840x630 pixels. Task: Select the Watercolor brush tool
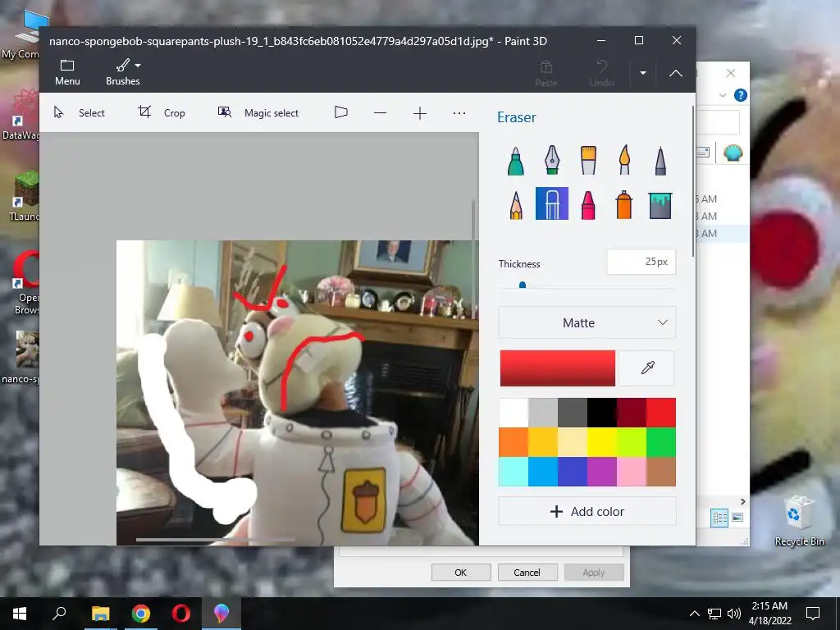coord(624,161)
